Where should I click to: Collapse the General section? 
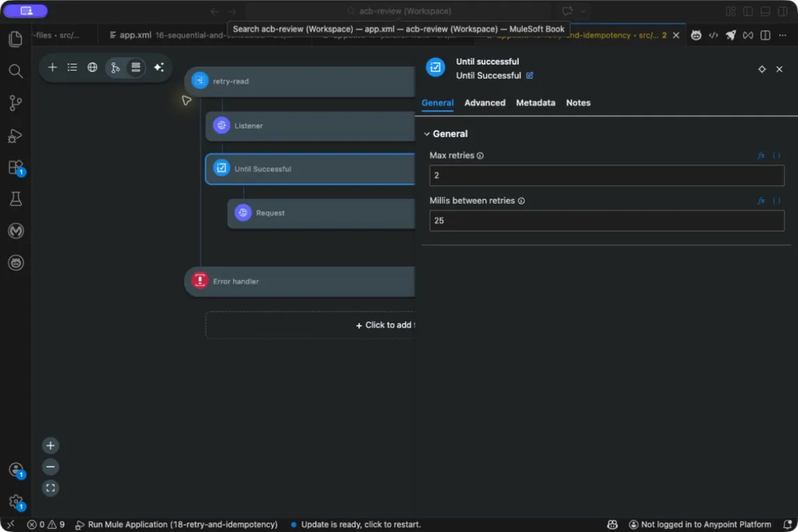click(x=427, y=134)
